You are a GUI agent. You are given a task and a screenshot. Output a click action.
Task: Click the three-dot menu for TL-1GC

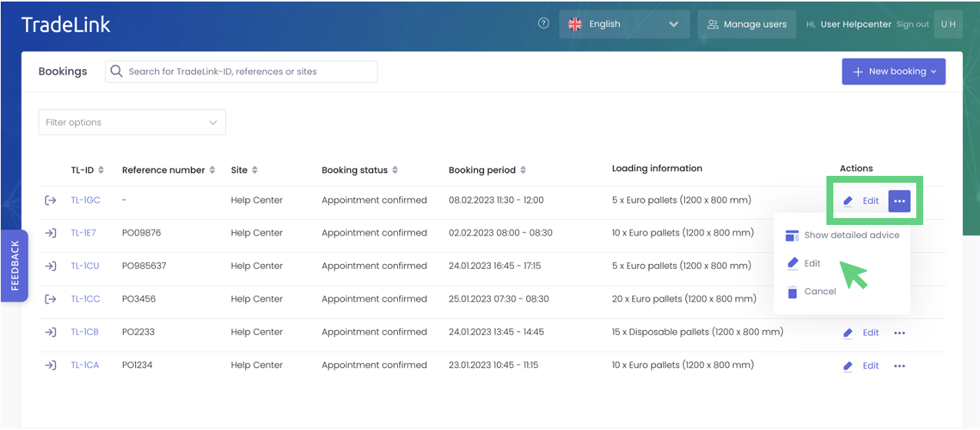(899, 201)
